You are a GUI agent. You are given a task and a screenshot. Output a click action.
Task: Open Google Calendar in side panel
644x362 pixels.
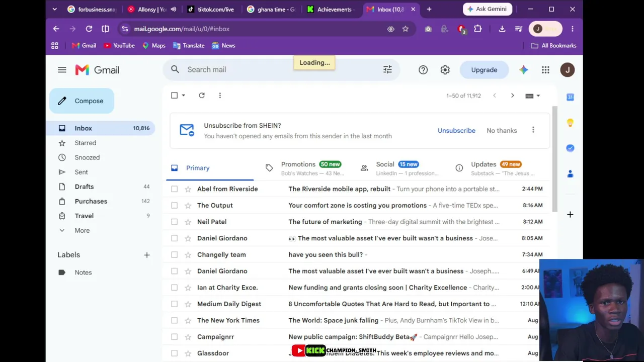point(570,97)
